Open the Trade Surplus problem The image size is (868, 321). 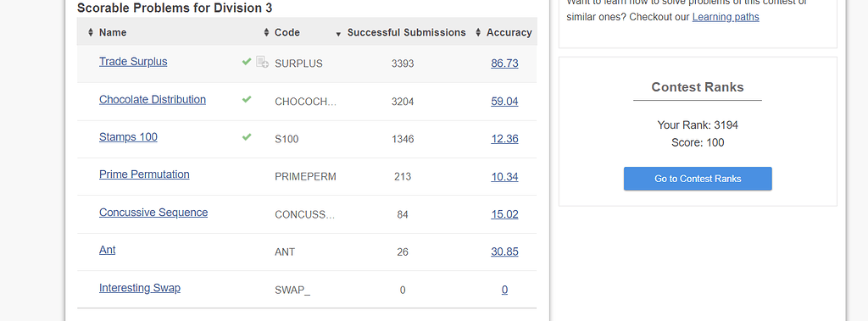(x=133, y=62)
